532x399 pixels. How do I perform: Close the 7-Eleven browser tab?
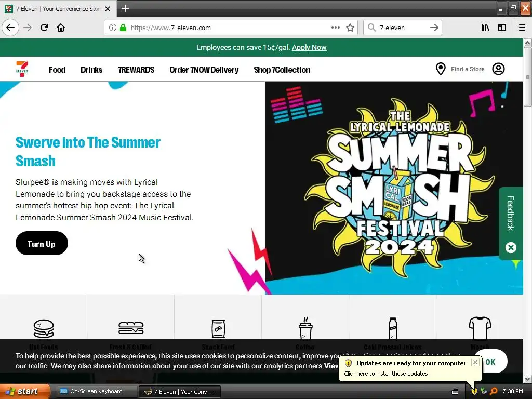pyautogui.click(x=108, y=9)
